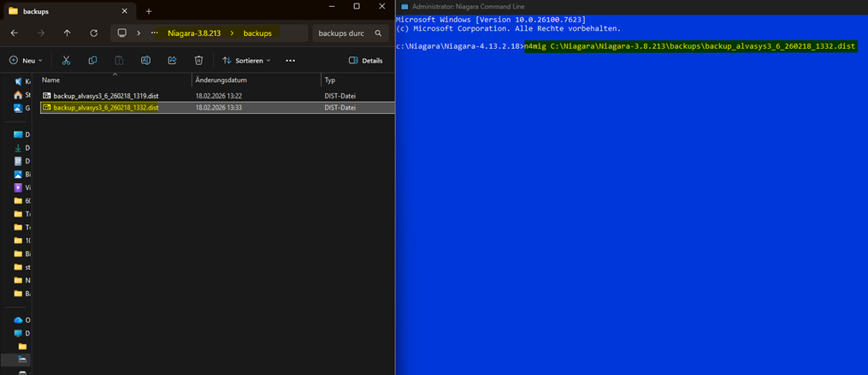The image size is (868, 375).
Task: Open the blue K pinned item in sidebar
Action: pos(18,81)
